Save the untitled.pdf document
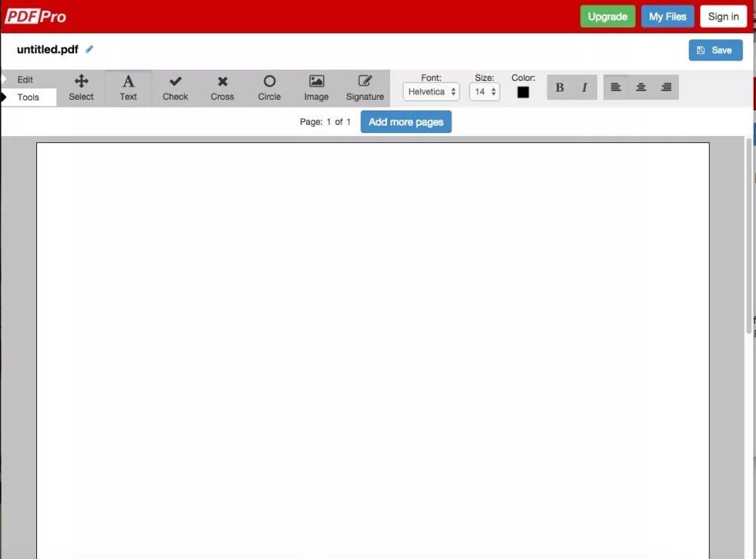 (715, 49)
